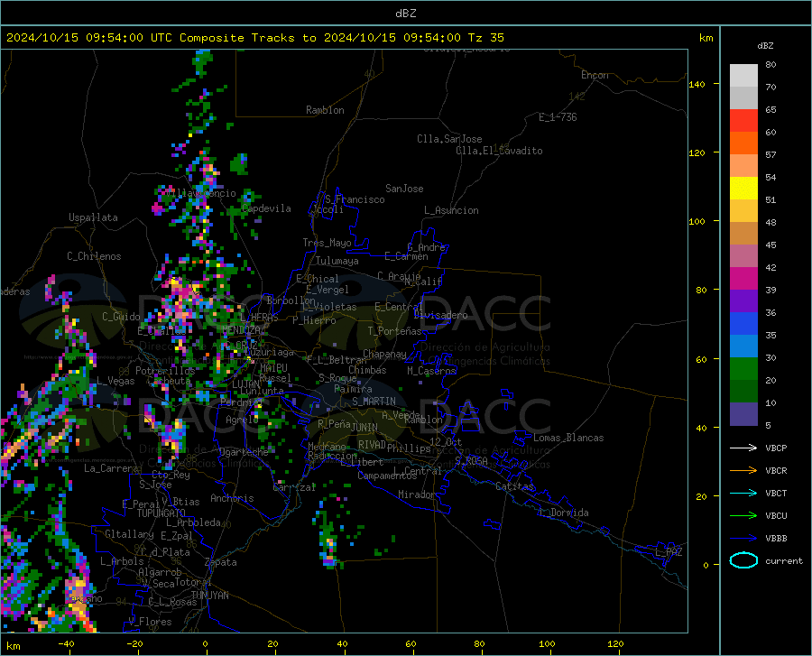Click the 'VBCP' legend label
Screen dimensions: 812x656
pos(776,448)
